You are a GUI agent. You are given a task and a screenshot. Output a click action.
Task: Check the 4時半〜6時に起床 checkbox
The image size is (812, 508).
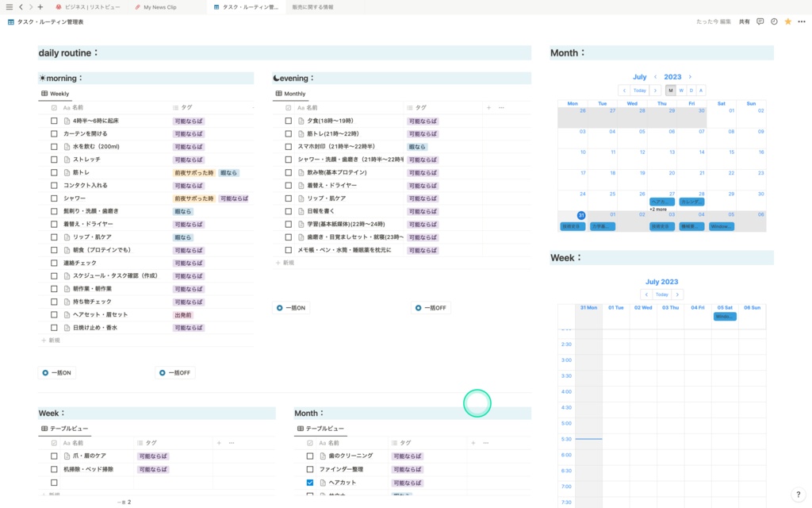(x=54, y=121)
